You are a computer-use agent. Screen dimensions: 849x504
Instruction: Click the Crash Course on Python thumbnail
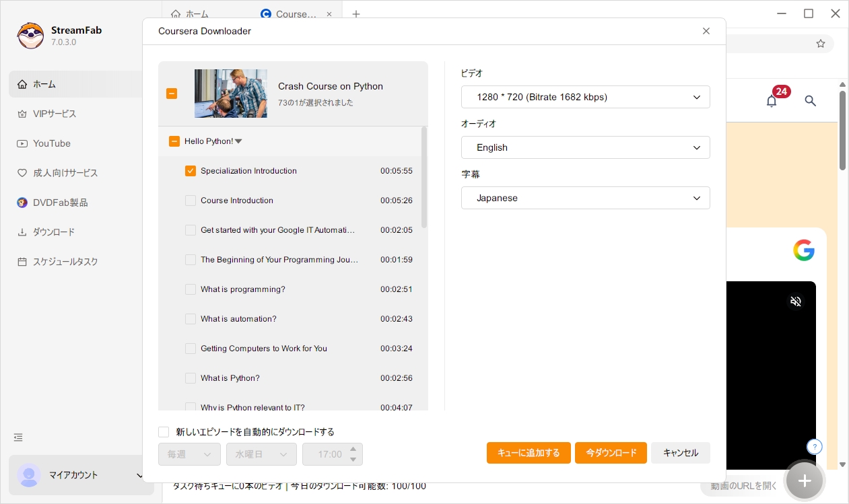(231, 94)
